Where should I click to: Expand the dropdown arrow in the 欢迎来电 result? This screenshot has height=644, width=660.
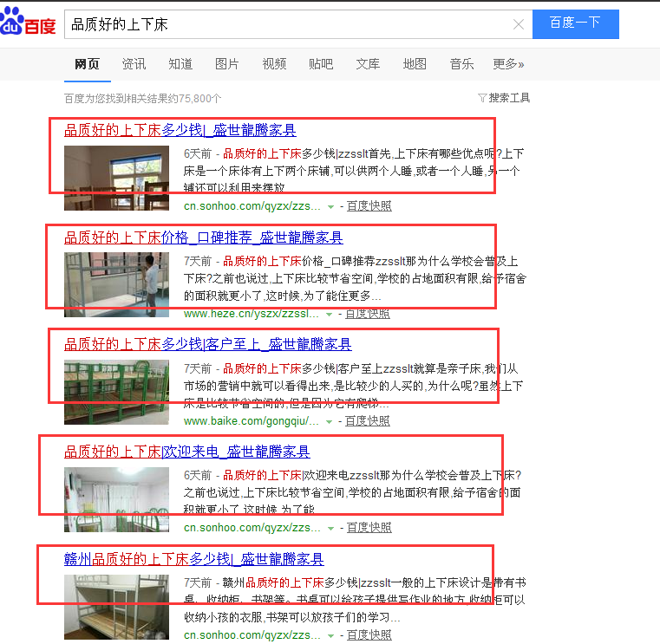330,529
